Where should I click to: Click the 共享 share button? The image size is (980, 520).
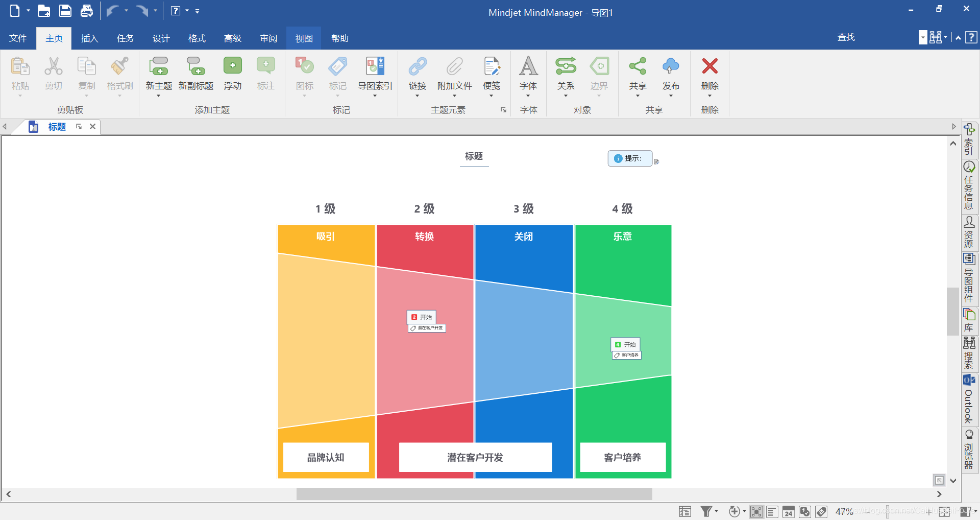pyautogui.click(x=638, y=74)
